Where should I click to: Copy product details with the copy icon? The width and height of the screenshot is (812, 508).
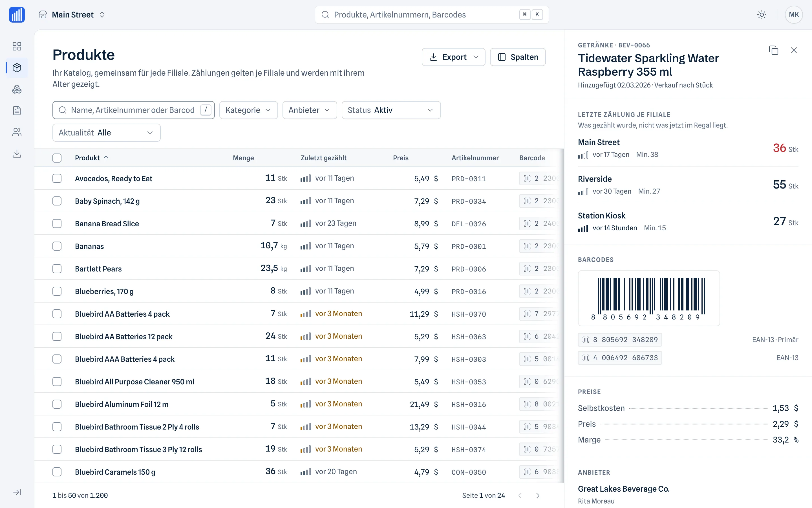[x=773, y=51]
